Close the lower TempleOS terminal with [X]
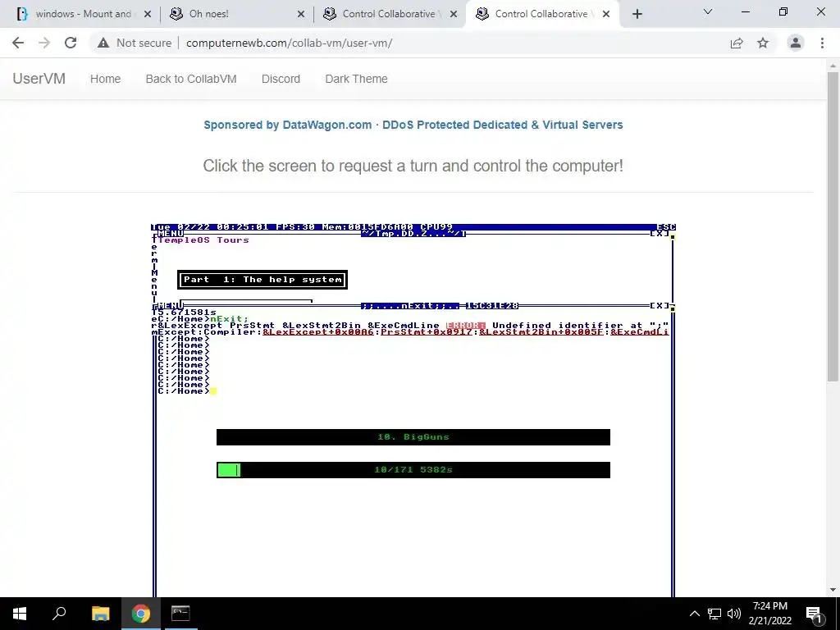 [x=660, y=305]
